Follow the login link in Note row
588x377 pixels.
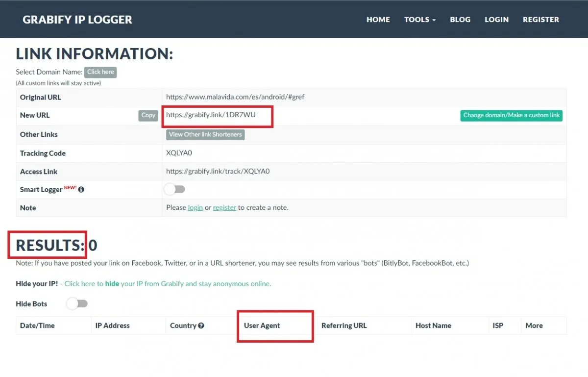(x=195, y=208)
